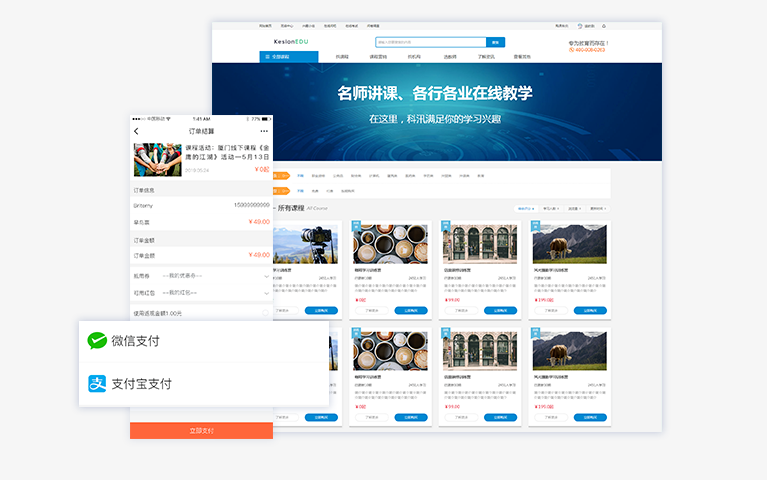Open the last sort dropdown above course grid
Image resolution: width=767 pixels, height=480 pixels.
(598, 208)
